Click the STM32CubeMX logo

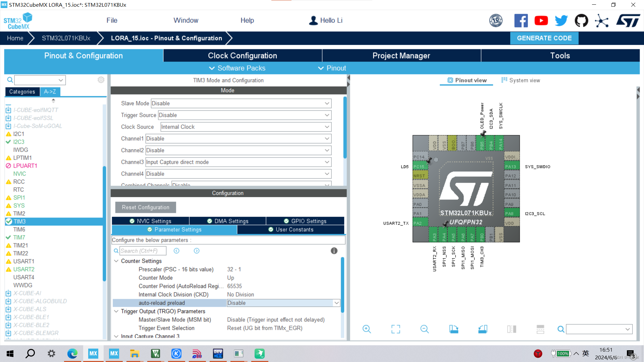pos(18,21)
